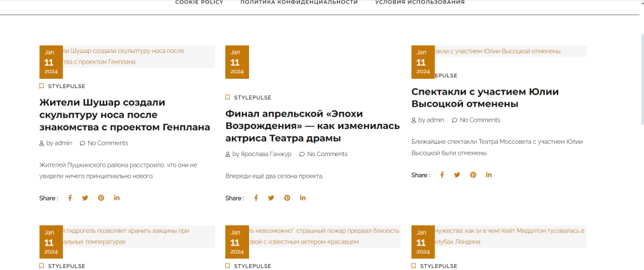This screenshot has height=270, width=644.
Task: Share Высоцкой article on LinkedIn
Action: coord(489,175)
